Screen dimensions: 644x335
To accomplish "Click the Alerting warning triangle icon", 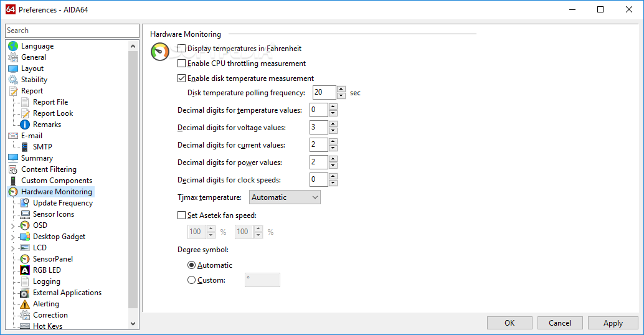I will pyautogui.click(x=25, y=304).
